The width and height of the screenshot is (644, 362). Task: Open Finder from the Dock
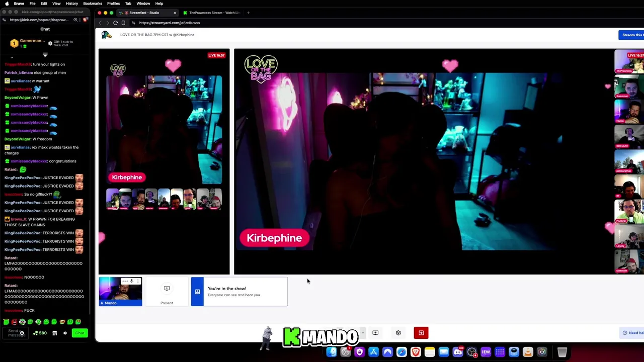tap(332, 352)
